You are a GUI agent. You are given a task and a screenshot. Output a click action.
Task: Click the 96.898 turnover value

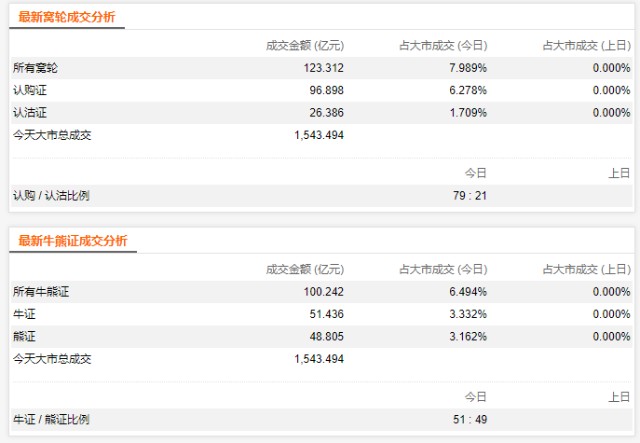(x=326, y=90)
